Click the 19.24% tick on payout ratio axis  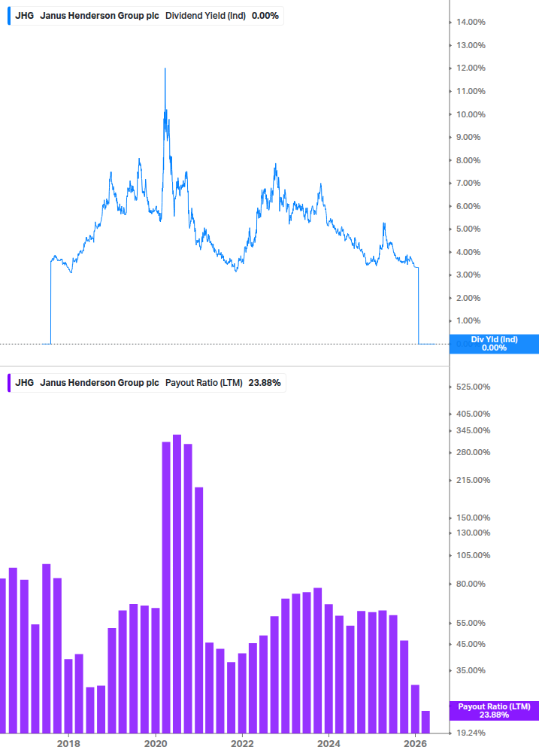(x=471, y=733)
